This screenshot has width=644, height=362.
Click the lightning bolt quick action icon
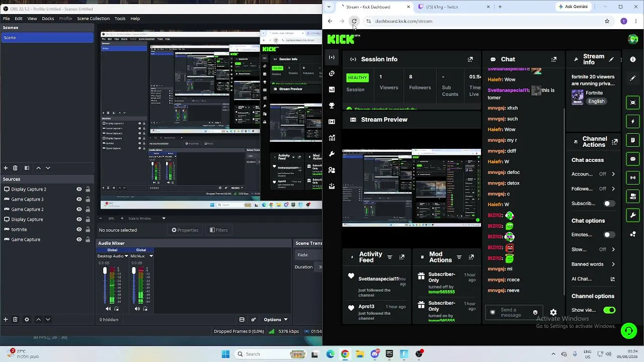pyautogui.click(x=633, y=121)
